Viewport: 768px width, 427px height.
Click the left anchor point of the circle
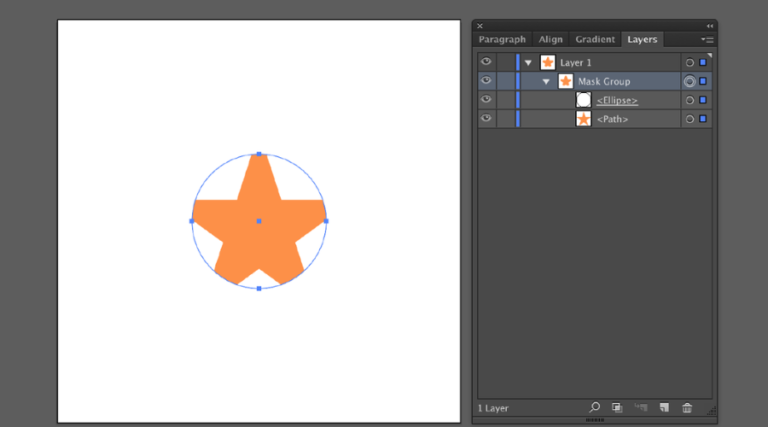[192, 221]
